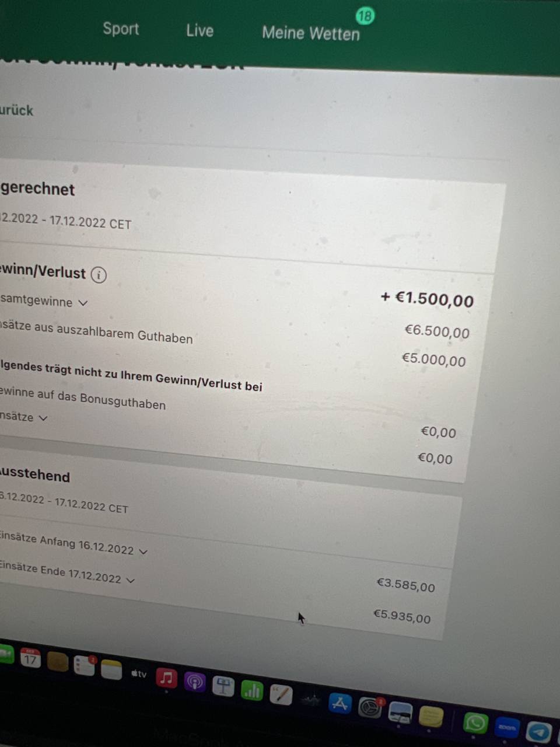
Task: Open System Settings from the dock
Action: [369, 708]
